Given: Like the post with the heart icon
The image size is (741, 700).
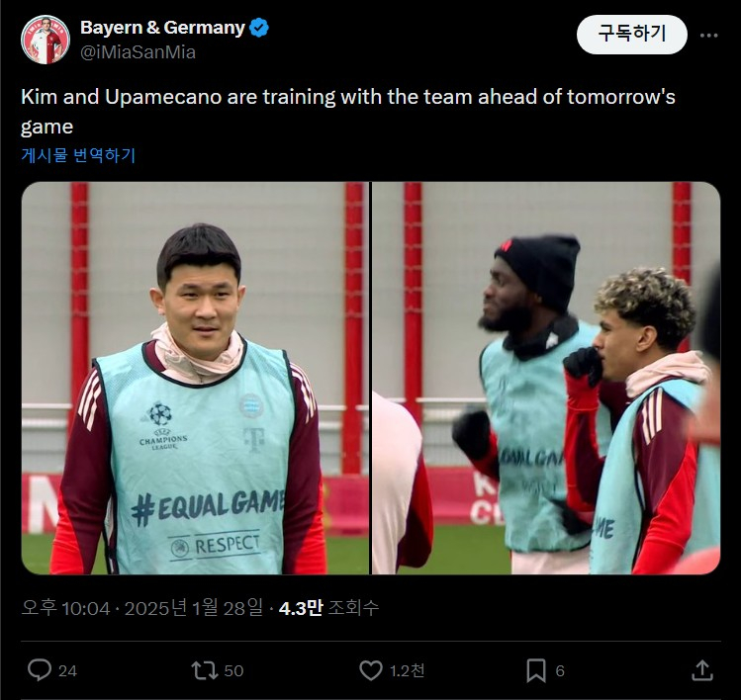Looking at the screenshot, I should (x=370, y=670).
